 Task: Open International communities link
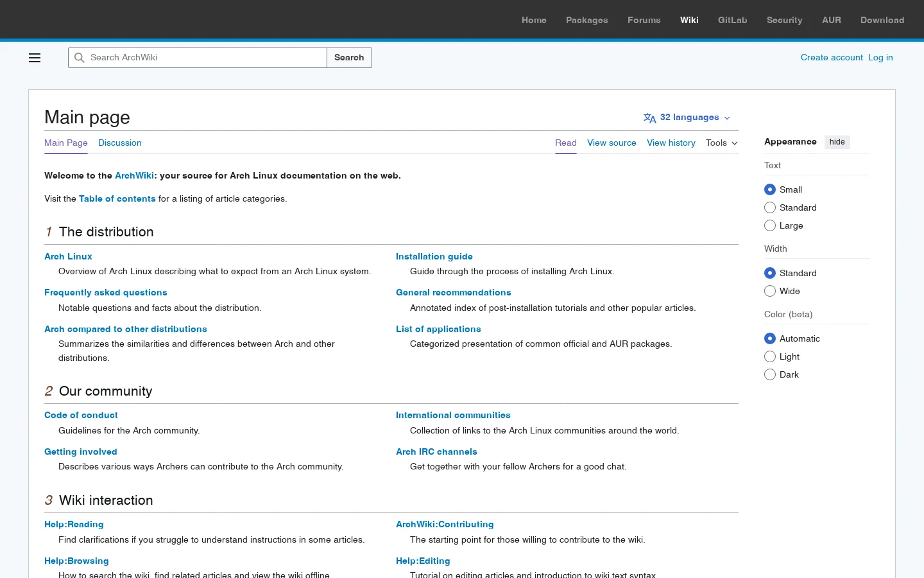(x=453, y=415)
